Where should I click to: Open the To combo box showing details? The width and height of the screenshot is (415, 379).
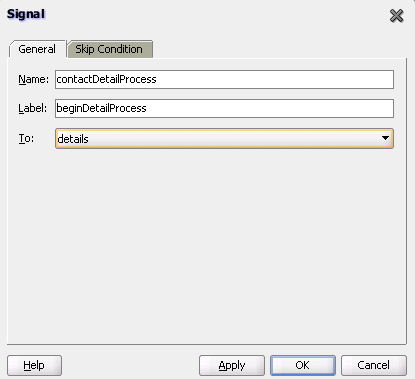click(224, 138)
